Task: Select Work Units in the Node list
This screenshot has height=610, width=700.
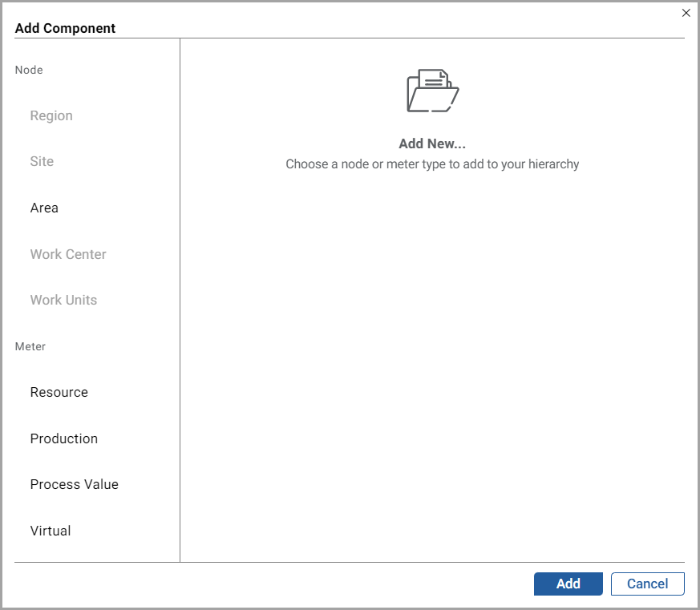Action: (63, 300)
